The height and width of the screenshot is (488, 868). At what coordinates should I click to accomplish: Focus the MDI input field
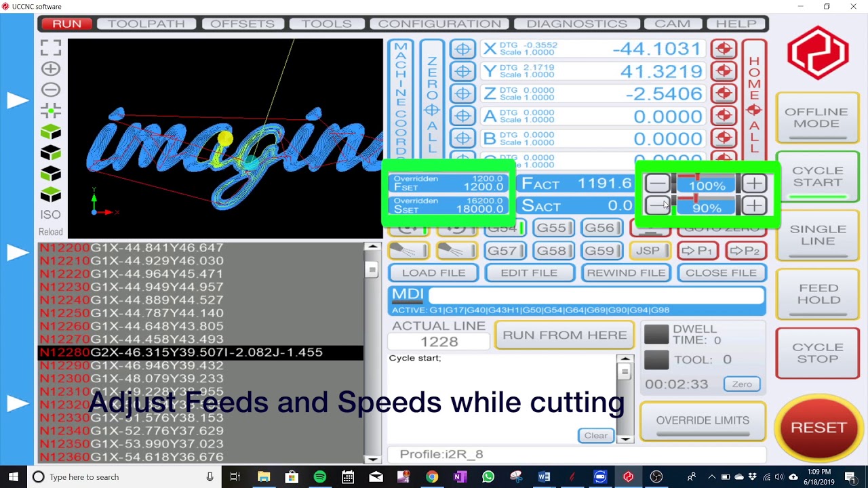click(x=596, y=296)
